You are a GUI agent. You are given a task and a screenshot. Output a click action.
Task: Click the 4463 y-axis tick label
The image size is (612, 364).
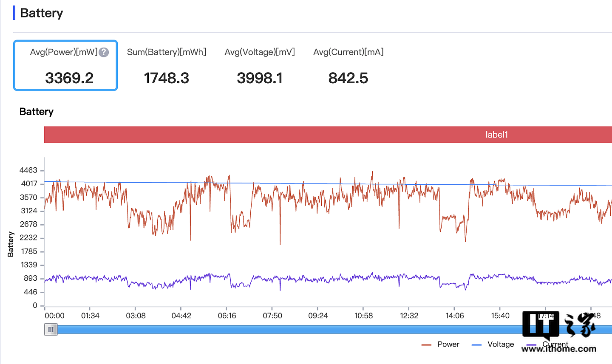click(x=28, y=170)
